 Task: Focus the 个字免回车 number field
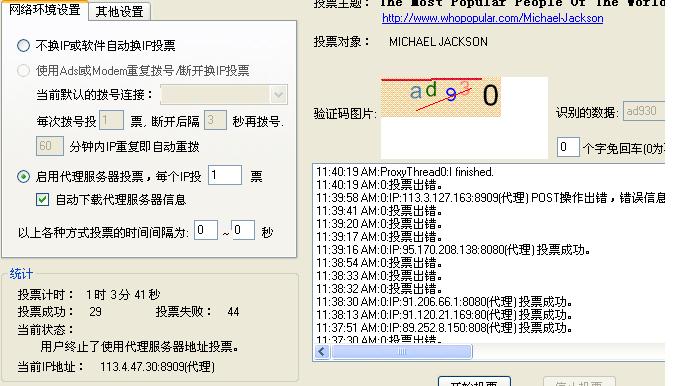click(568, 147)
